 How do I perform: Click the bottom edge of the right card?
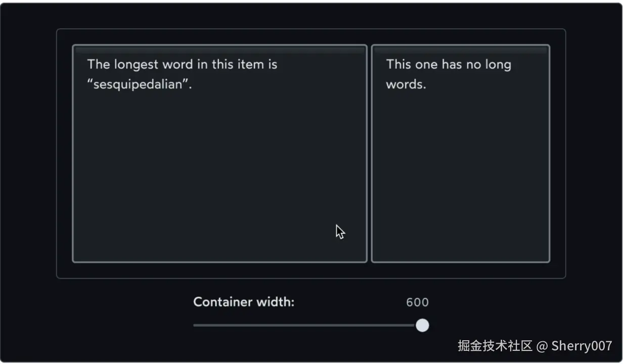[x=460, y=261]
